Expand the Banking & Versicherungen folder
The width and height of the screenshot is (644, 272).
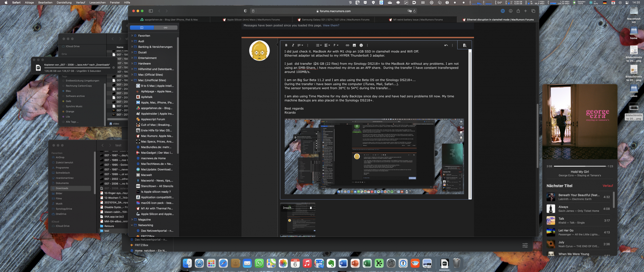coord(132,47)
